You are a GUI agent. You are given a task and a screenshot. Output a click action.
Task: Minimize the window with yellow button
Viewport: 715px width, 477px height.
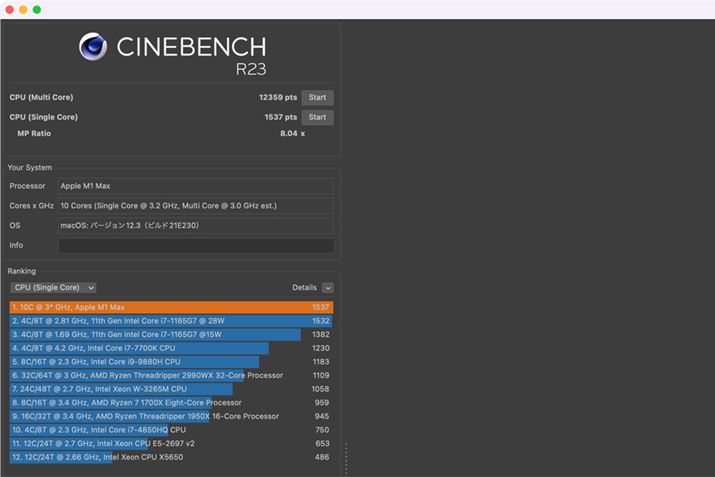click(x=23, y=10)
